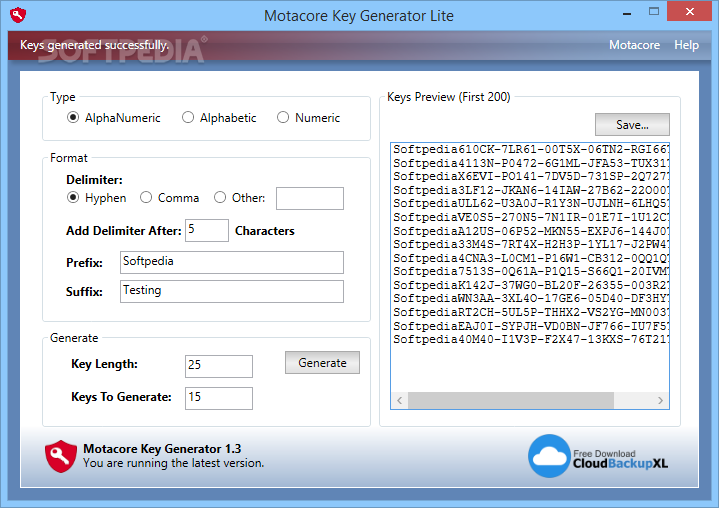Close the Motacore Key Generator Lite window
Viewport: 719px width, 508px height.
[x=690, y=12]
